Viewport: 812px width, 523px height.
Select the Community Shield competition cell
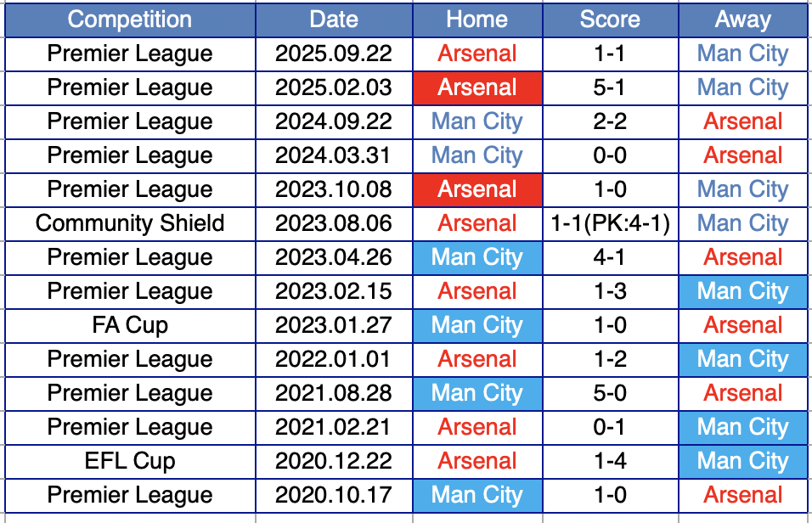[x=130, y=223]
